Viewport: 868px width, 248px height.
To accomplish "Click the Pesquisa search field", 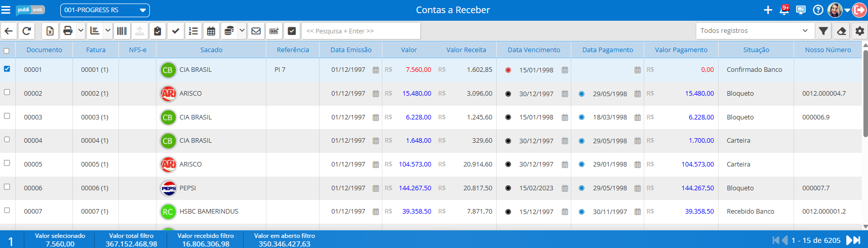I will tap(361, 31).
